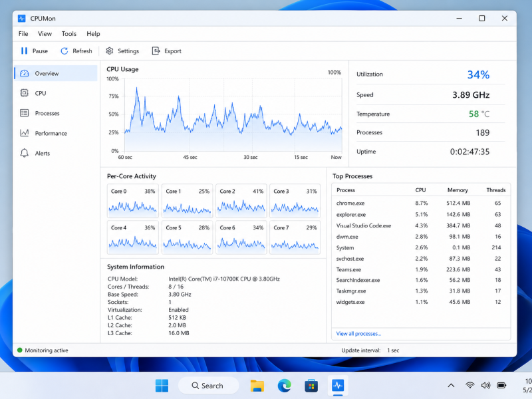Select the SearchIndexer.exe process row
Viewport: 532px width, 399px height.
pos(421,280)
